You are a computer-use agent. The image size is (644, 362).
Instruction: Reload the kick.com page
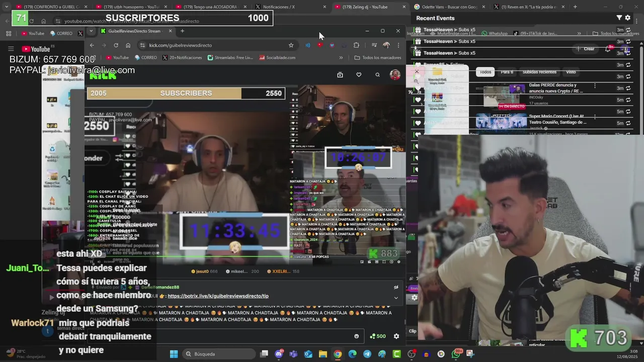(116, 45)
